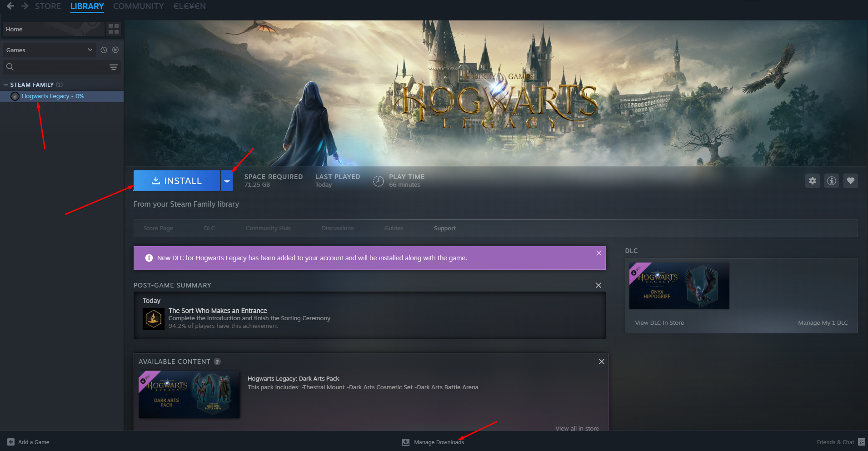Open advanced filter options icon
Viewport: 868px width, 451px height.
114,67
